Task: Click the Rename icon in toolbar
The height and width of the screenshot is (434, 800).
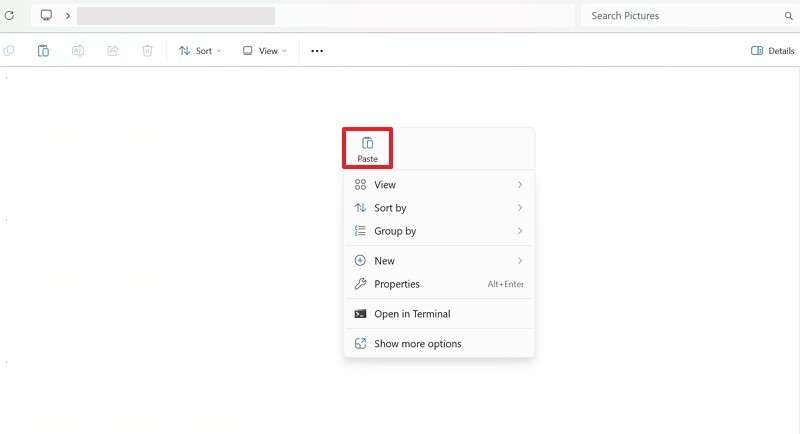Action: click(78, 51)
